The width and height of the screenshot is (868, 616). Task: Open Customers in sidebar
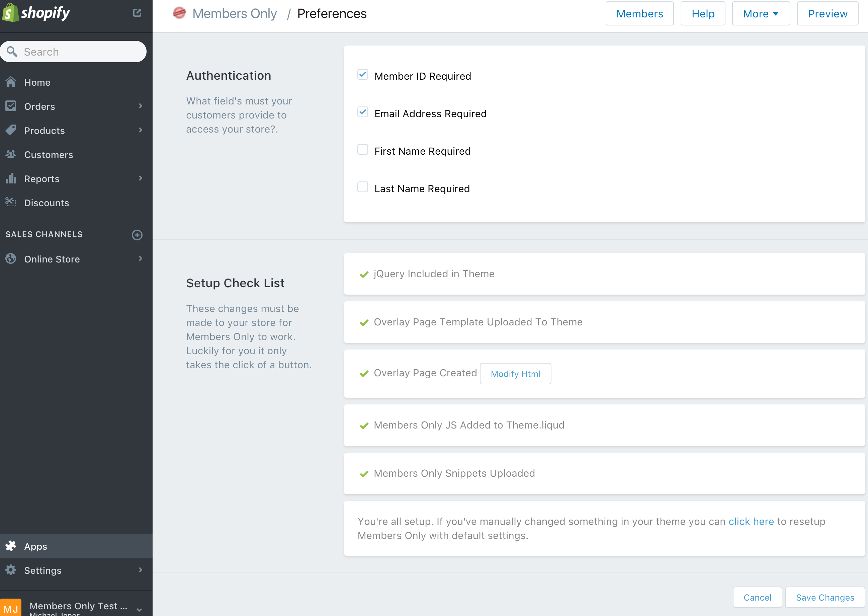point(76,154)
